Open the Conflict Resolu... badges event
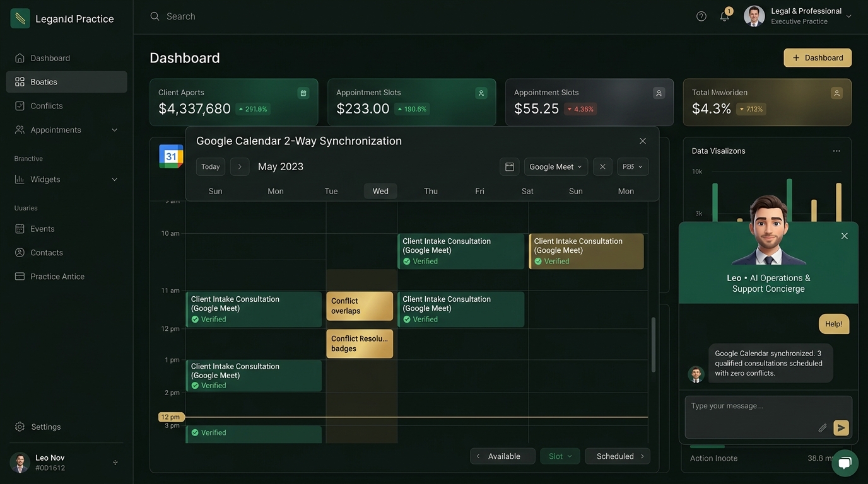 360,343
